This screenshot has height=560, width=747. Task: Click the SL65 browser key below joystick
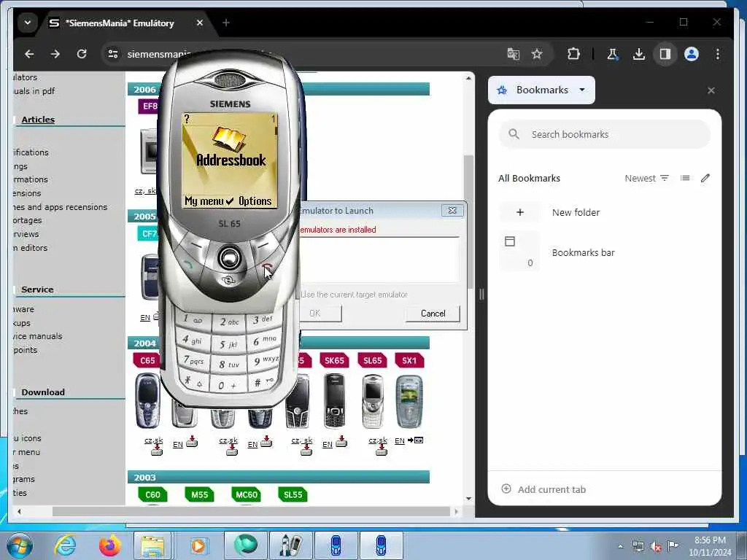[x=229, y=281]
